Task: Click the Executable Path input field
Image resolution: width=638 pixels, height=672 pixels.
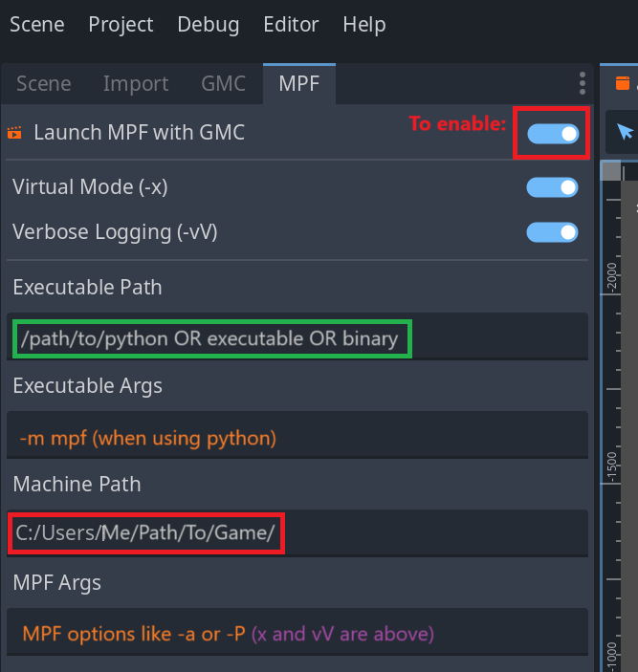Action: tap(297, 339)
